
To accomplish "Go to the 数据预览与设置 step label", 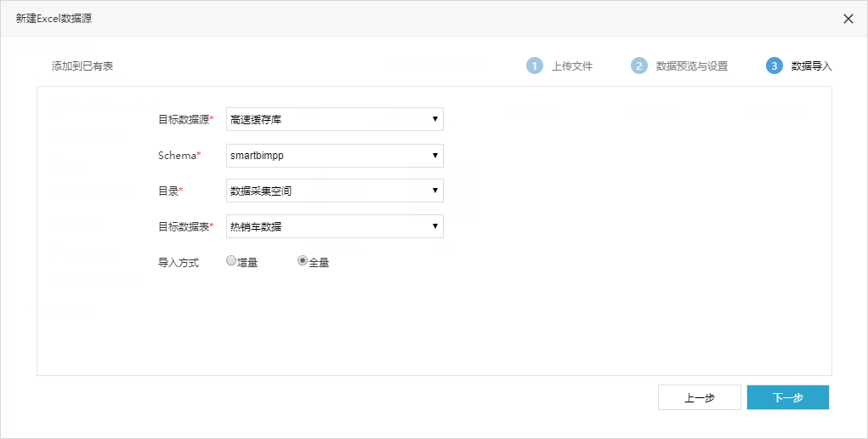I will [691, 66].
